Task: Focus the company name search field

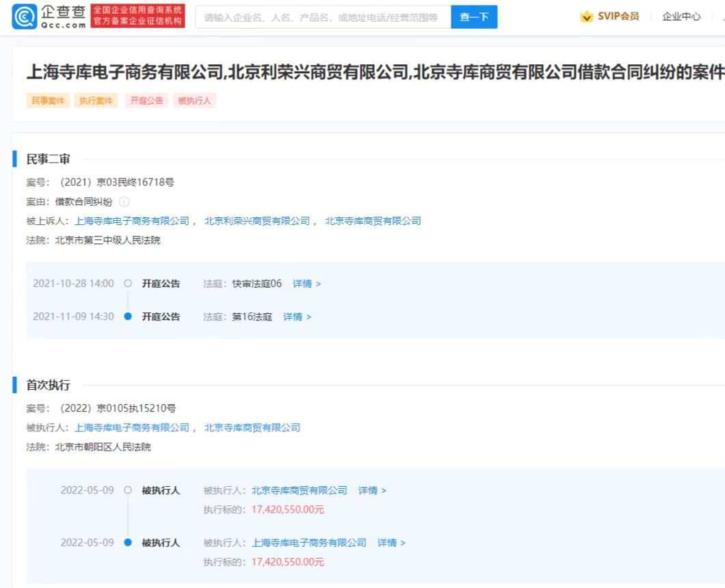Action: [x=323, y=17]
